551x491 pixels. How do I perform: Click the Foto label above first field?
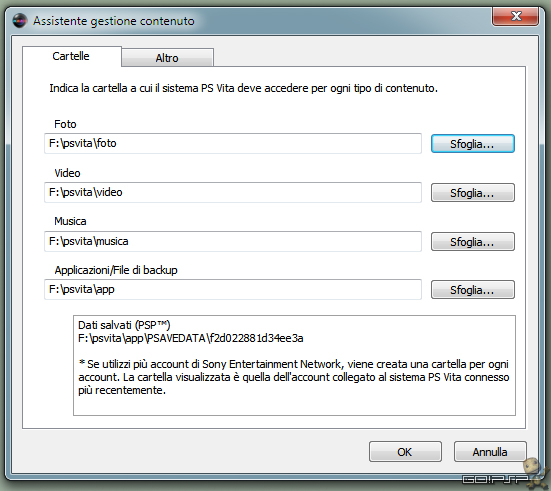click(x=65, y=124)
